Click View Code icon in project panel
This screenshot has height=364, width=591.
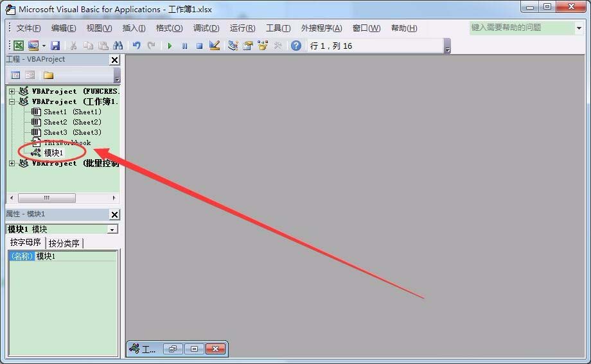(x=15, y=75)
